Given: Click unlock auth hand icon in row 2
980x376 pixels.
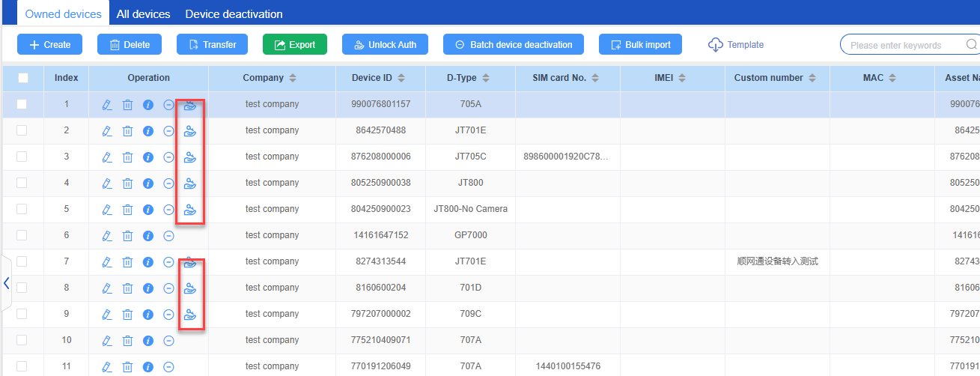Looking at the screenshot, I should tap(190, 131).
